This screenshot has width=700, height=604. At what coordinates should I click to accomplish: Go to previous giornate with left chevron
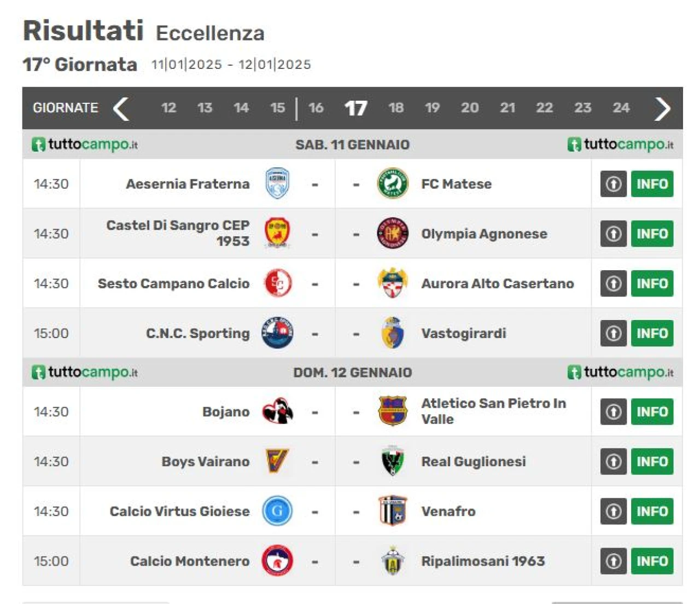point(121,108)
